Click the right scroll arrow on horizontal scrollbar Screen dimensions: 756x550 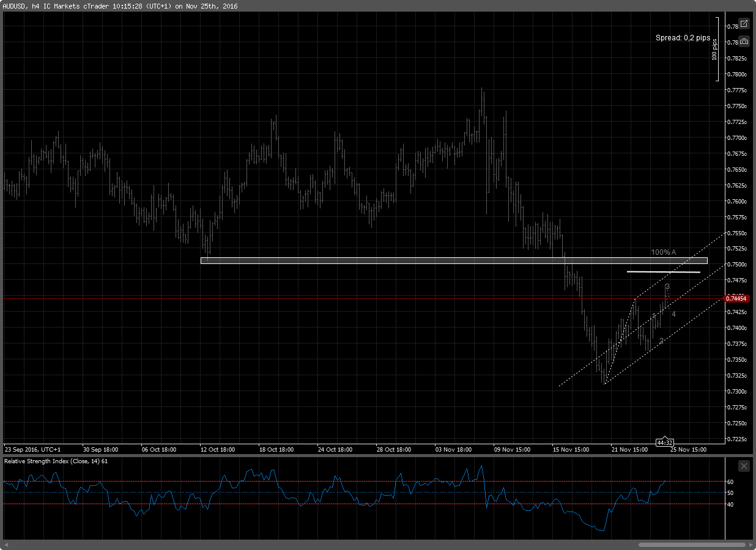coord(749,544)
